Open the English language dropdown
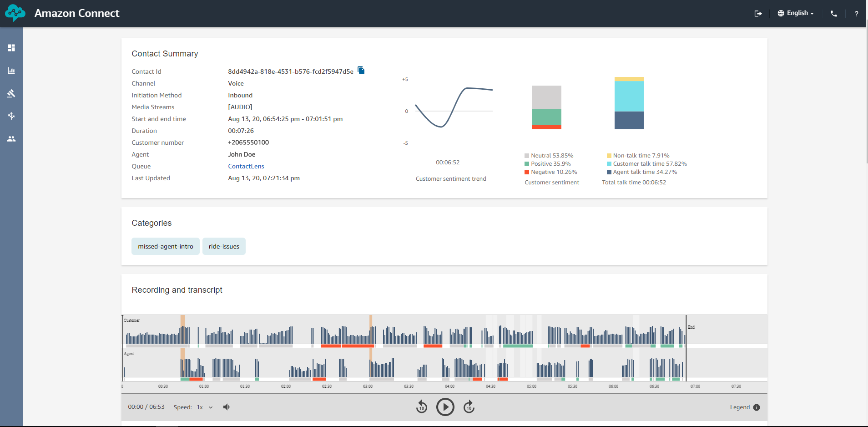This screenshot has width=868, height=427. pos(795,13)
